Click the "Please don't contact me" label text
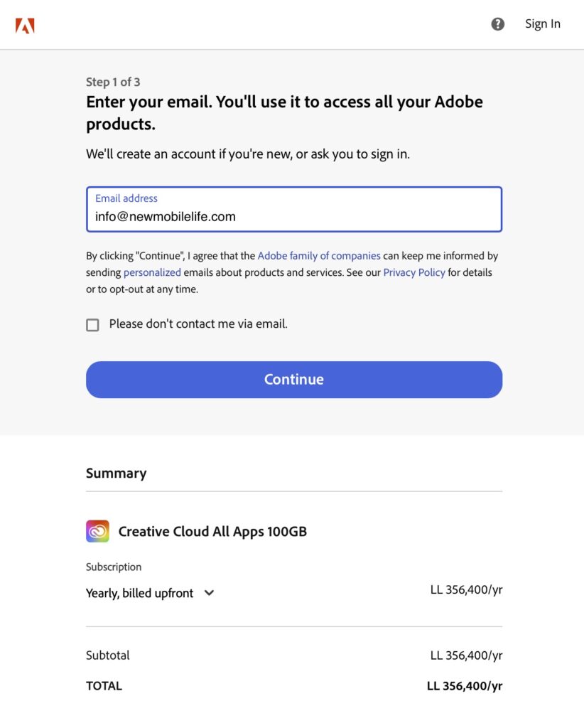This screenshot has width=584, height=728. 198,324
